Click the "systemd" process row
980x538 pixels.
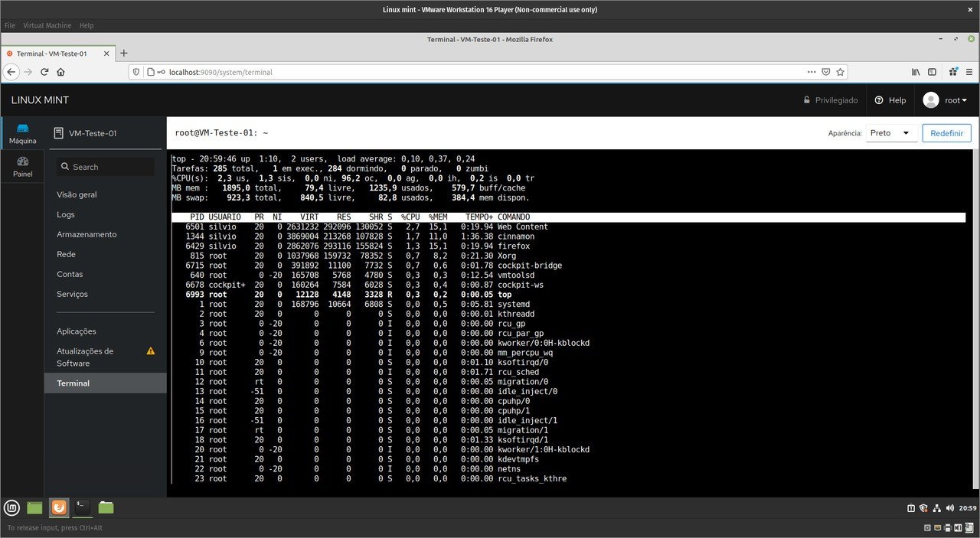[568, 304]
